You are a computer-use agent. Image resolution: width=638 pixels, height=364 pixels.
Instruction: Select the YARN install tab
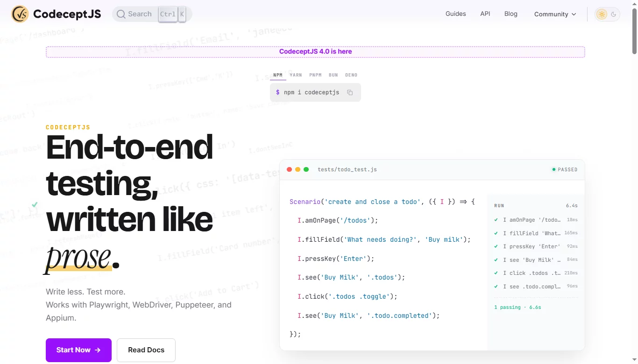tap(296, 75)
